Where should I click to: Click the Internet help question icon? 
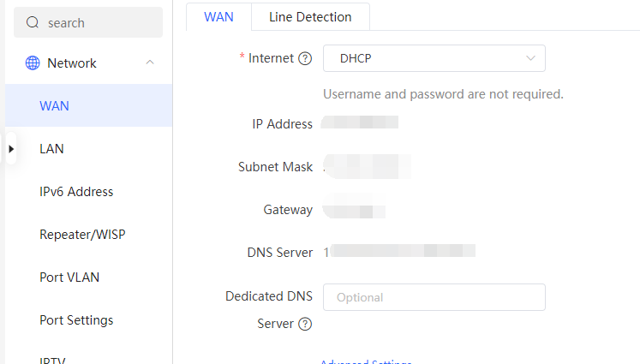pos(305,58)
